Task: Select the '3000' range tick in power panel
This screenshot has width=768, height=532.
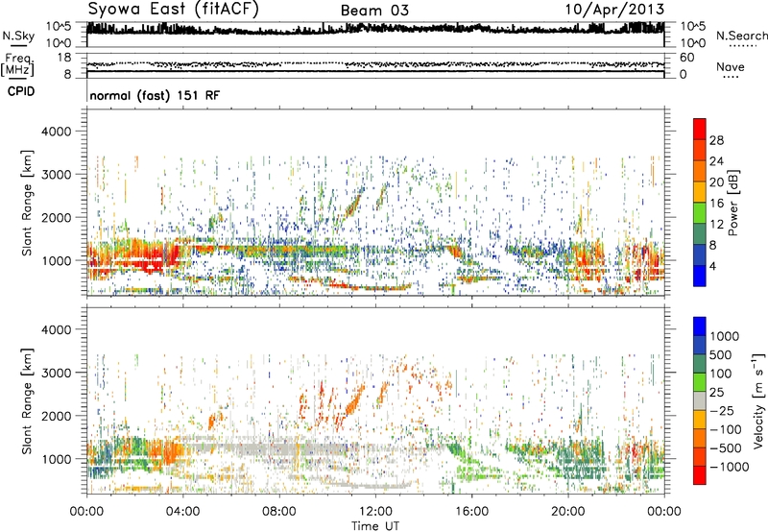Action: 56,175
